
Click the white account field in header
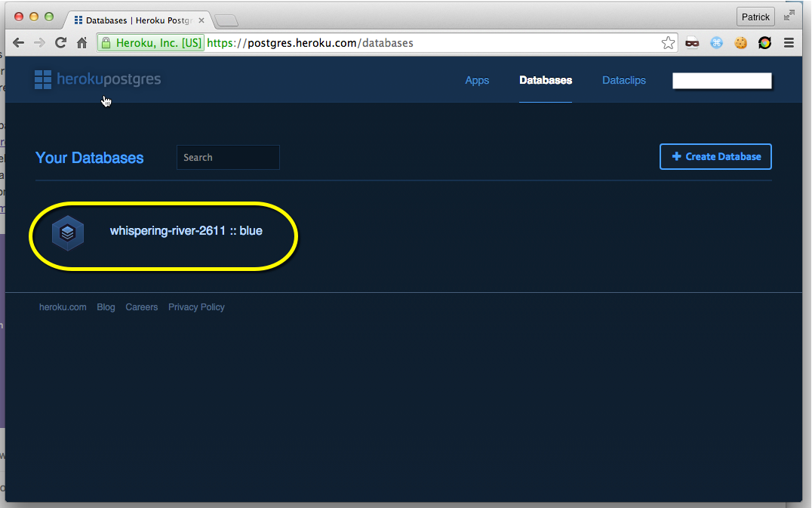722,81
